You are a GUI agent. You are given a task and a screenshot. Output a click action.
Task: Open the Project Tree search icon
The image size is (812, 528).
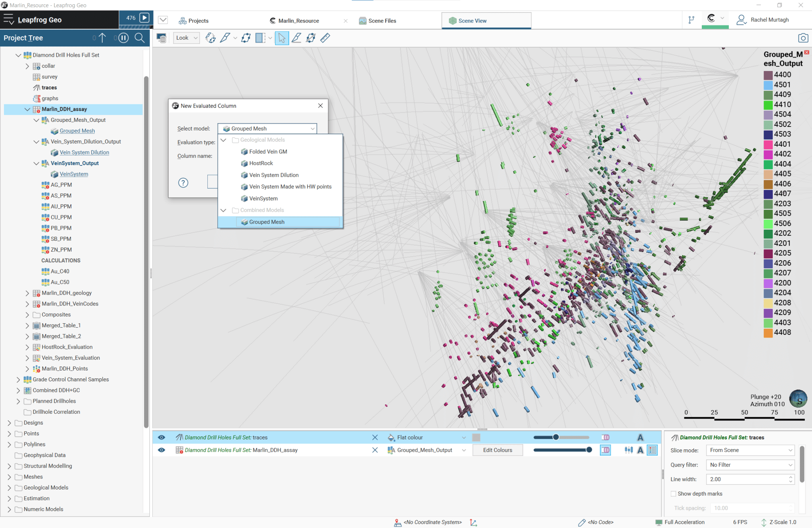(140, 38)
